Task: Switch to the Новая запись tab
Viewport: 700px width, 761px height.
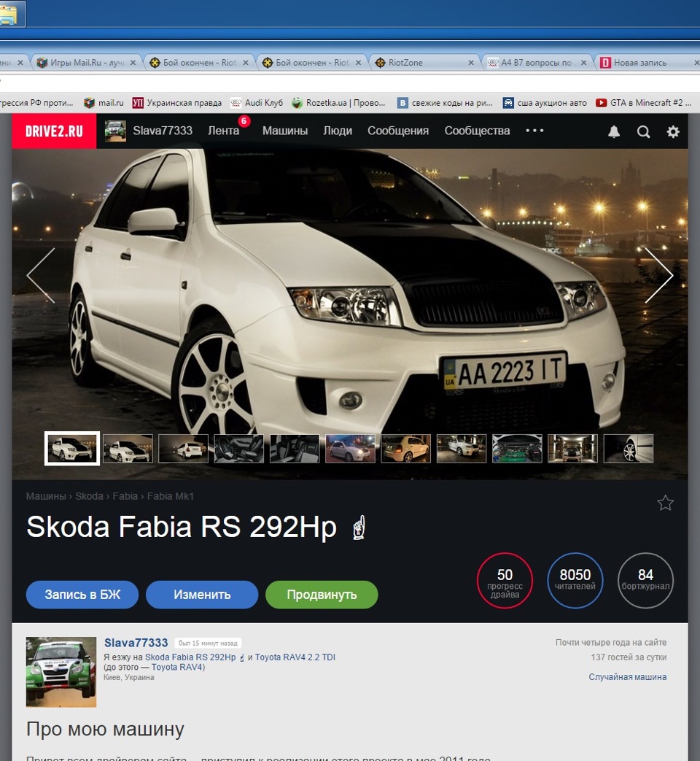Action: pos(648,63)
